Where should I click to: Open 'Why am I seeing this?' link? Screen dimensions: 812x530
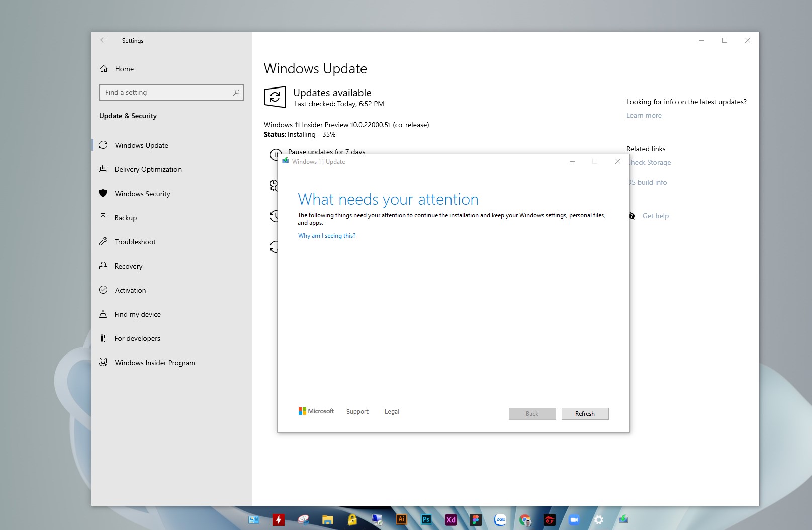click(x=327, y=236)
